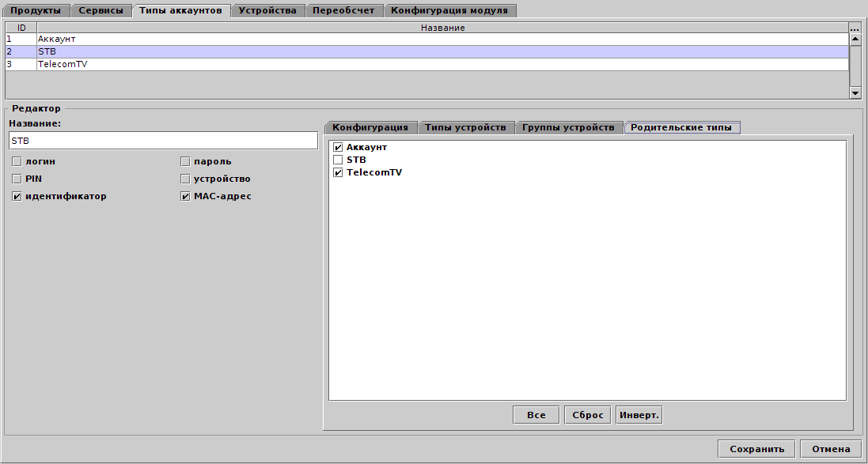Enable the логин checkbox
This screenshot has width=868, height=464.
coord(17,161)
